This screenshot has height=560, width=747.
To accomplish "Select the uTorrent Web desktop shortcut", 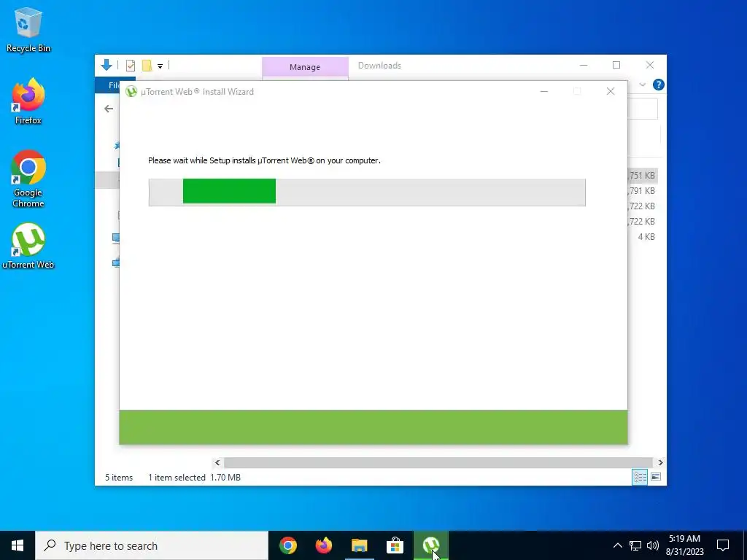I will [x=28, y=246].
